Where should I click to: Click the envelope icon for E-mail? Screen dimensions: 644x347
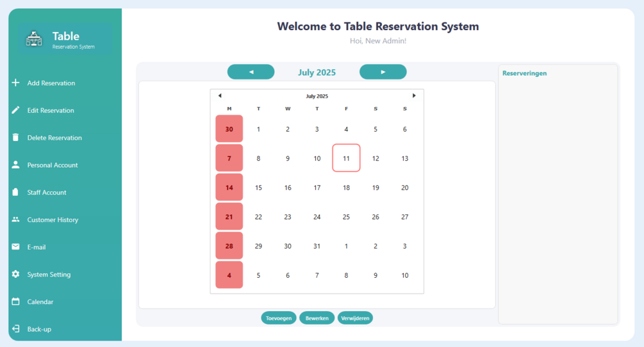pyautogui.click(x=15, y=246)
